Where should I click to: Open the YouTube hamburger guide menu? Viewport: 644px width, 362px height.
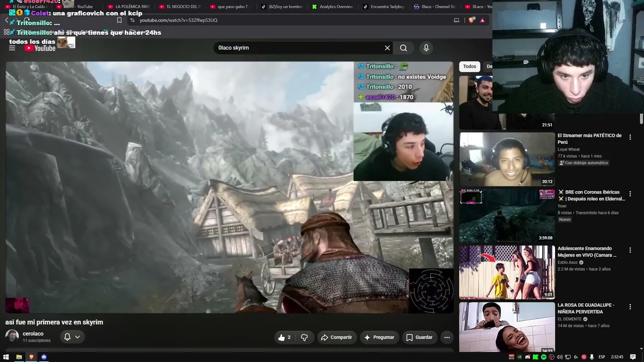12,48
